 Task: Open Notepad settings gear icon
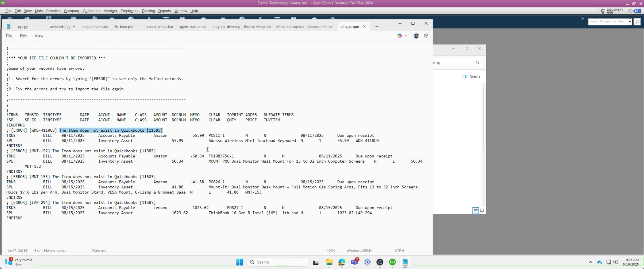coord(426,36)
